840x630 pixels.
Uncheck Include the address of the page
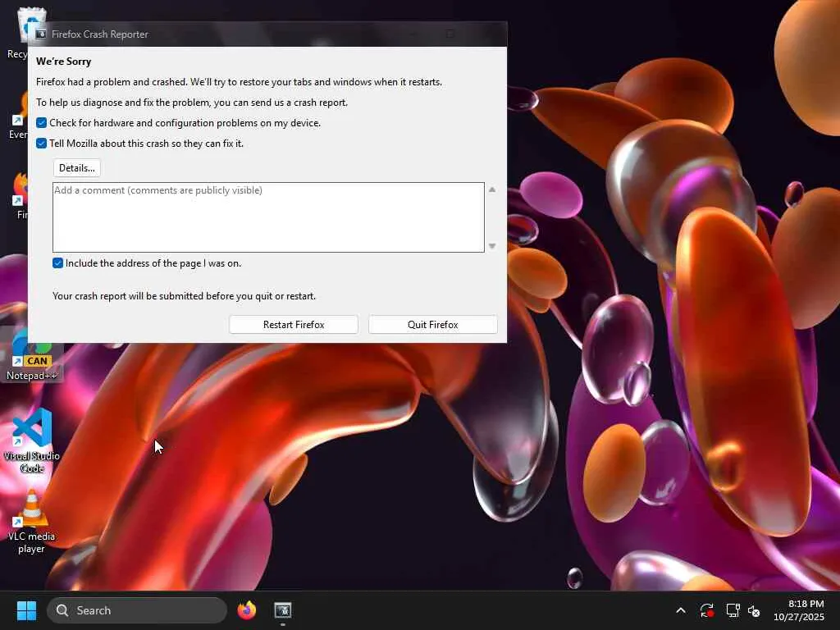[57, 263]
